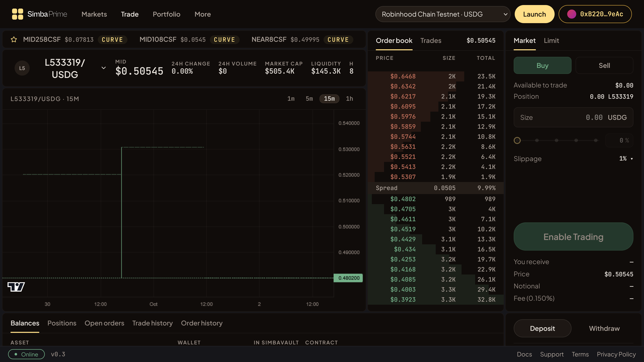Click the SimbaPrime logo icon

[17, 14]
